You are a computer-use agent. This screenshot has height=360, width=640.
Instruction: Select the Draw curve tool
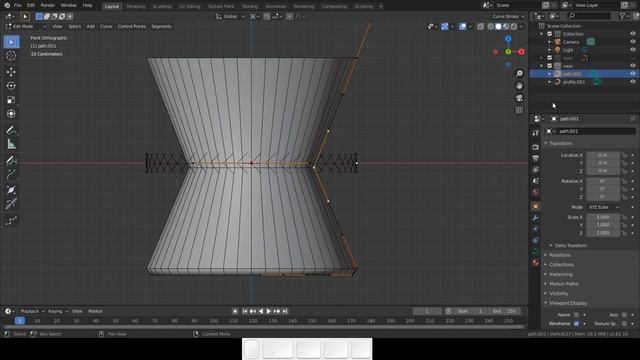[x=11, y=161]
